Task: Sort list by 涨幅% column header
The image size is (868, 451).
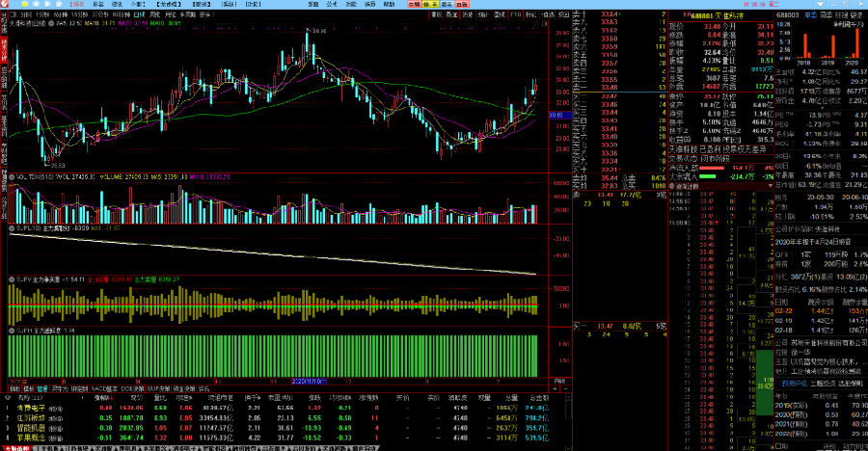Action: click(x=101, y=397)
